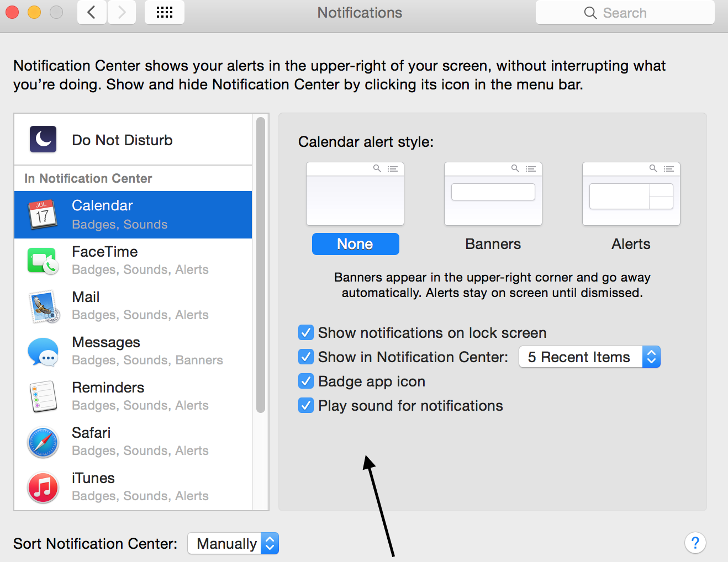Click the Reminders list icon
728x562 pixels.
43,396
